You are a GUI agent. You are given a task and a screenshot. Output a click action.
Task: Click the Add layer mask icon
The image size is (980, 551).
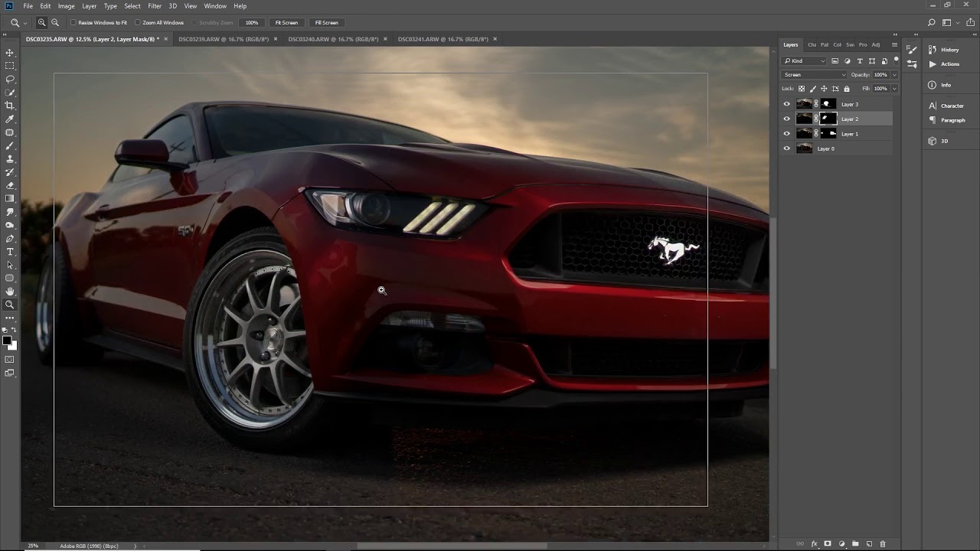coord(828,544)
